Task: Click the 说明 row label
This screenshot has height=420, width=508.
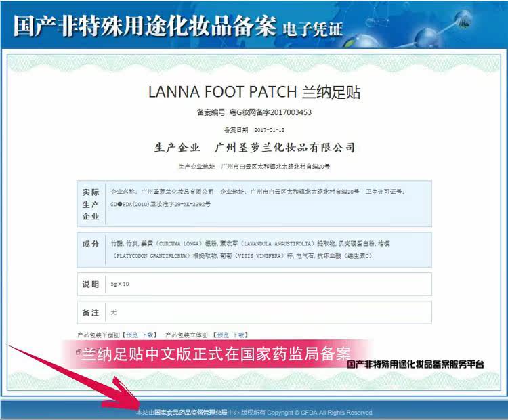Action: pos(90,285)
